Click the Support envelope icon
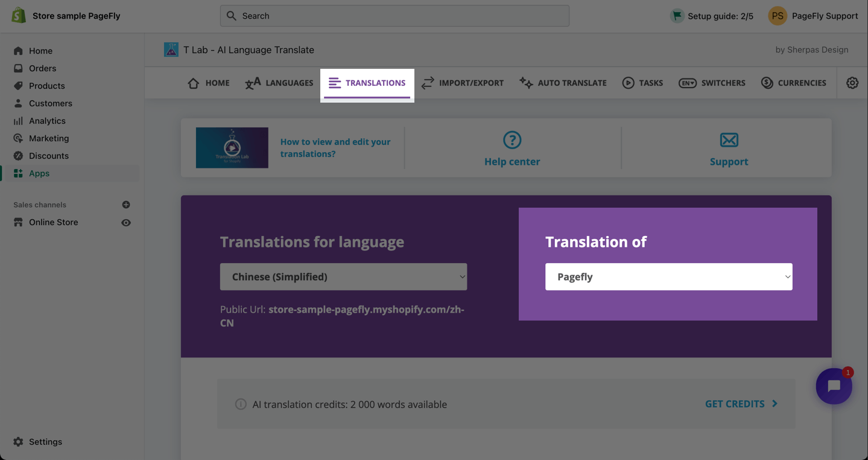 click(729, 140)
